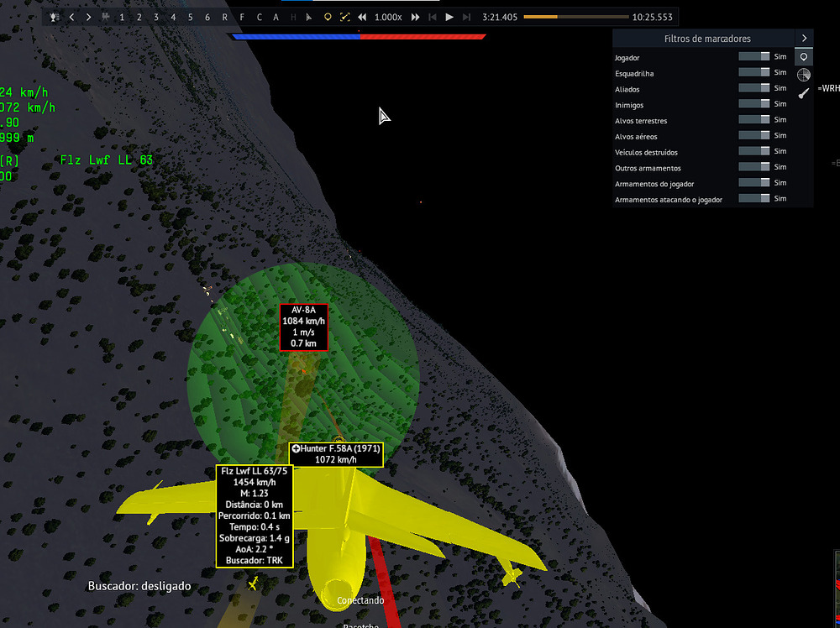Viewport: 840px width, 628px height.
Task: Click the AV-8A enemy target label
Action: 303,327
